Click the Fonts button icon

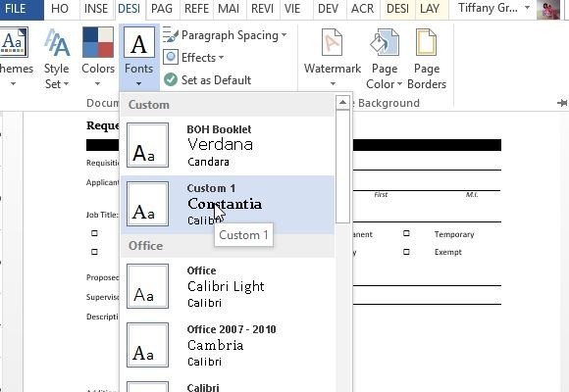[x=139, y=43]
